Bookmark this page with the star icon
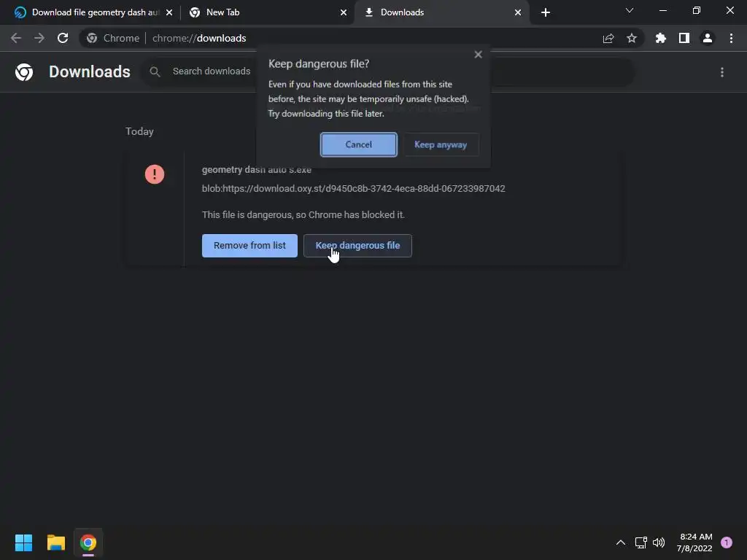 632,38
